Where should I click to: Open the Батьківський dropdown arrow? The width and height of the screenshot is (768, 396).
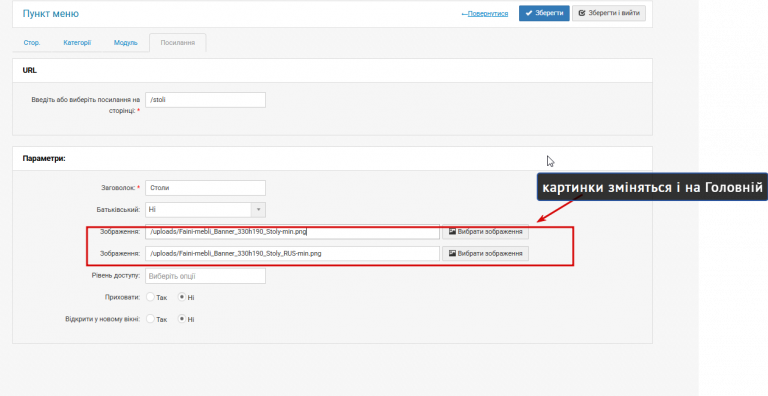point(259,210)
